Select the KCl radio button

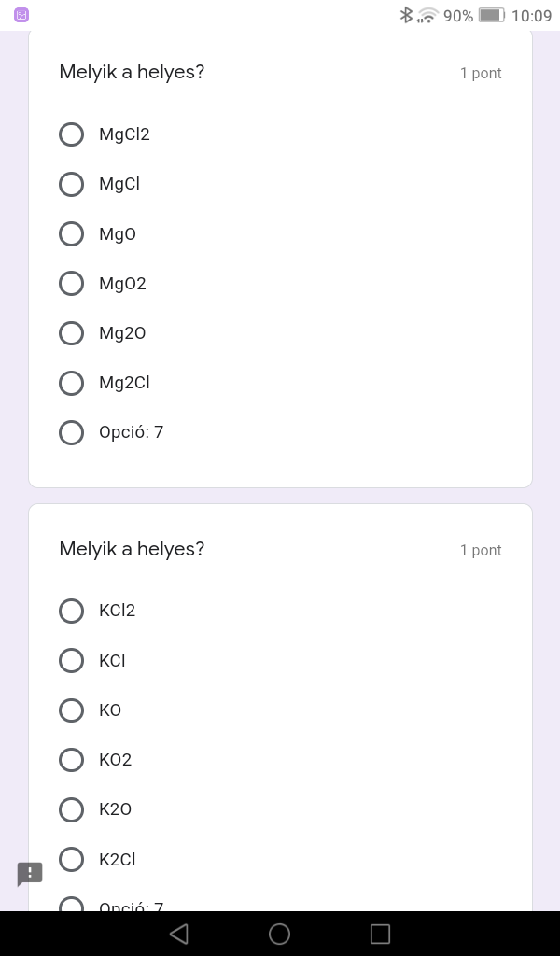pyautogui.click(x=72, y=660)
